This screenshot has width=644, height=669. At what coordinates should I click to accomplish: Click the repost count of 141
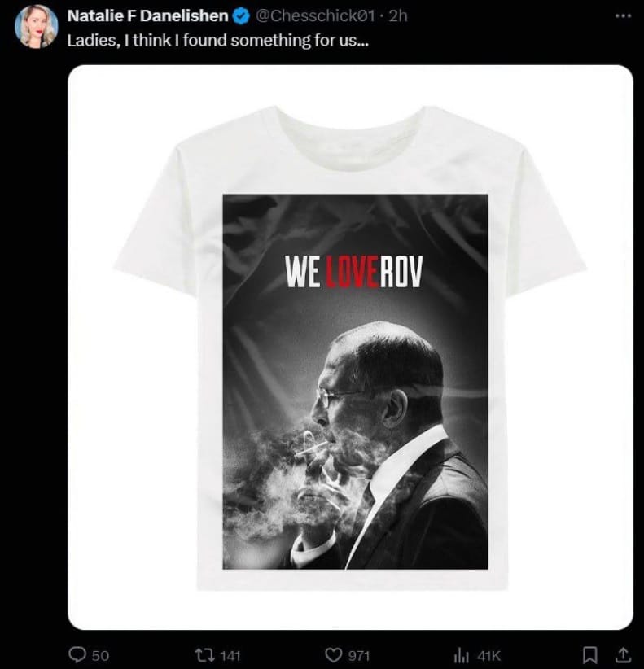pyautogui.click(x=230, y=655)
